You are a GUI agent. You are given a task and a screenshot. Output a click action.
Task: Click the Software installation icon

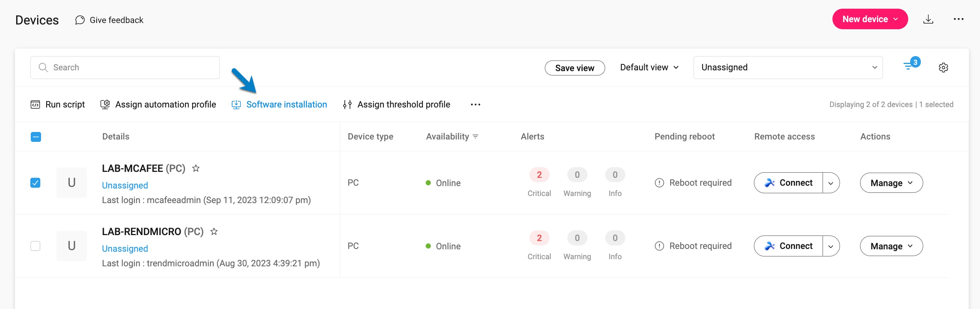(236, 105)
